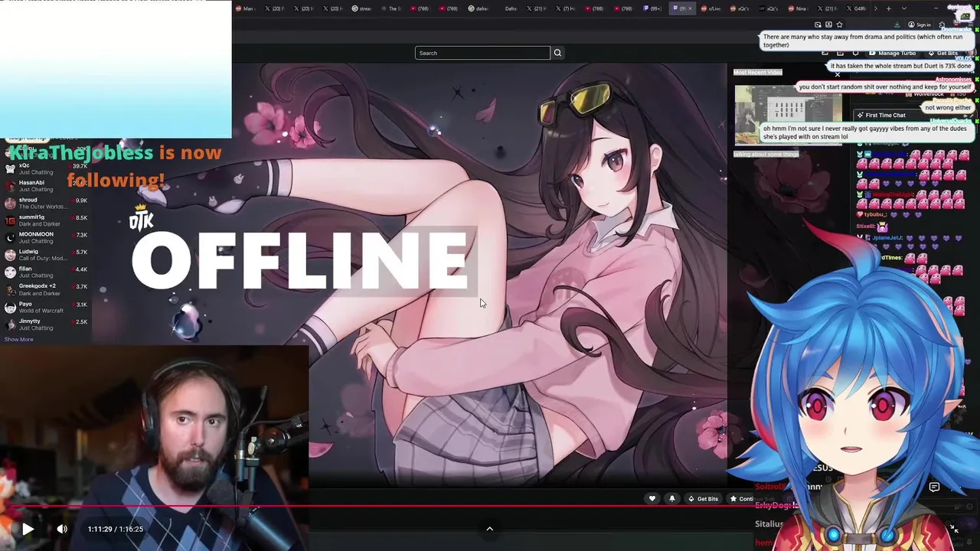Open summit1g channel in the sidebar

click(46, 220)
